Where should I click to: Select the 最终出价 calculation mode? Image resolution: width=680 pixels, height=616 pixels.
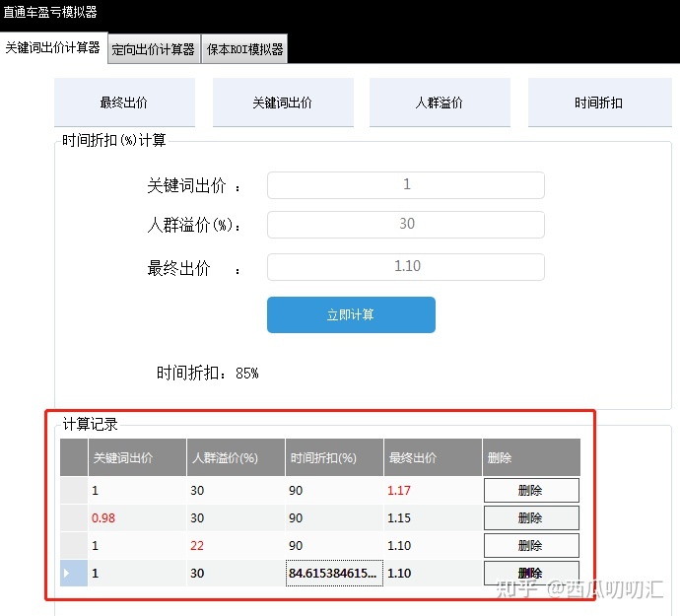[x=124, y=103]
